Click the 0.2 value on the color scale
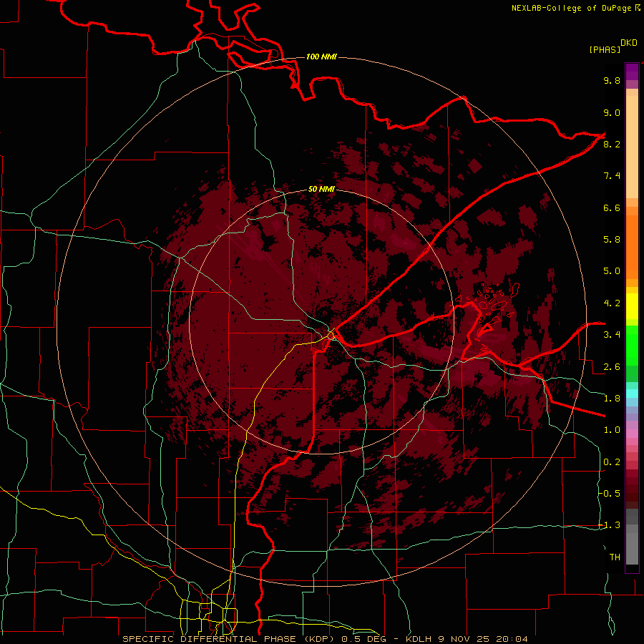 [x=612, y=462]
